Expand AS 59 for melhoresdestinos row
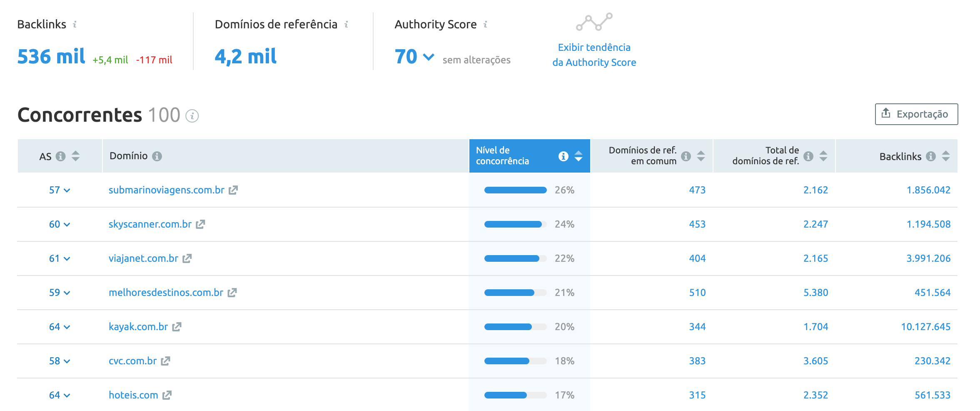980x411 pixels. tap(67, 293)
